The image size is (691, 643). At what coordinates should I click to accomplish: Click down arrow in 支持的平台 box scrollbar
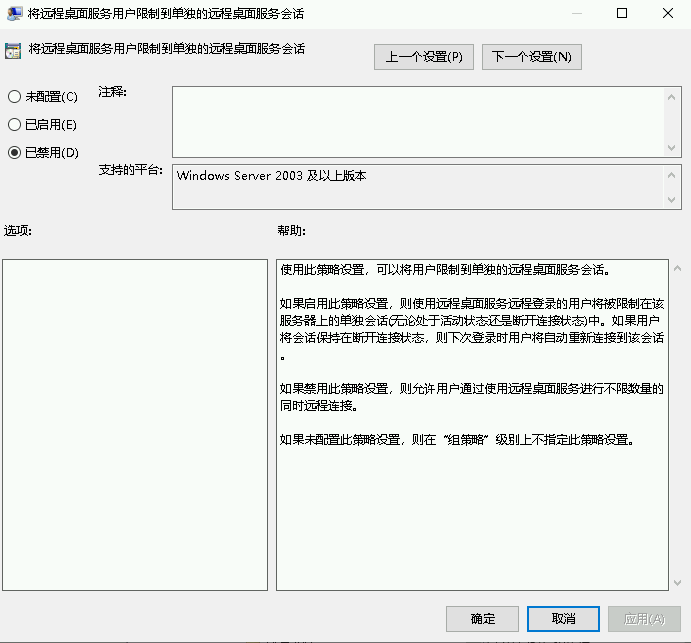click(x=671, y=200)
